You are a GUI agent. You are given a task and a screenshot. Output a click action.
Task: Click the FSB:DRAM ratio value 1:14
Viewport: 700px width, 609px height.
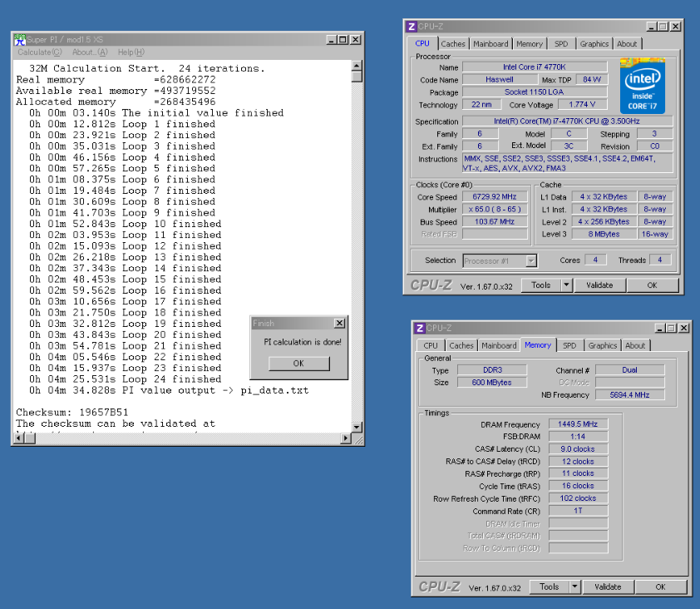click(578, 437)
